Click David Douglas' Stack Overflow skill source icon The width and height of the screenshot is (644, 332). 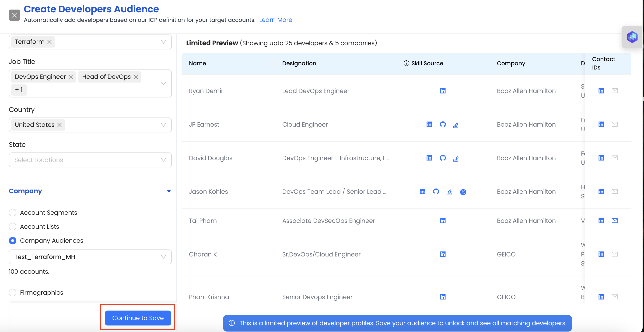[x=455, y=158]
